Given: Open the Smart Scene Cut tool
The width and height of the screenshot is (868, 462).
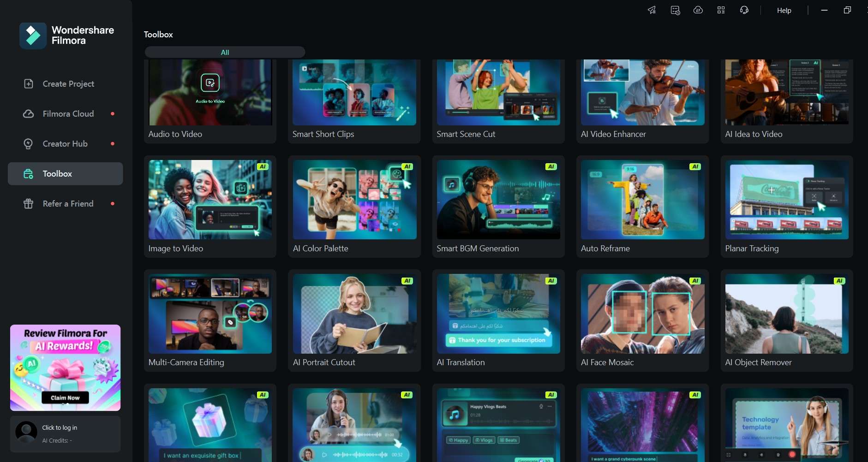Looking at the screenshot, I should (x=498, y=101).
